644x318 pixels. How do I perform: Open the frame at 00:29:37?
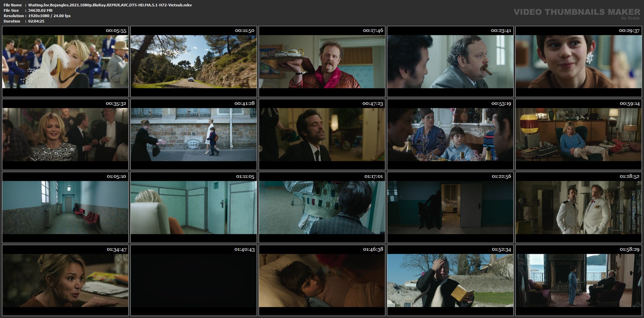[578, 62]
